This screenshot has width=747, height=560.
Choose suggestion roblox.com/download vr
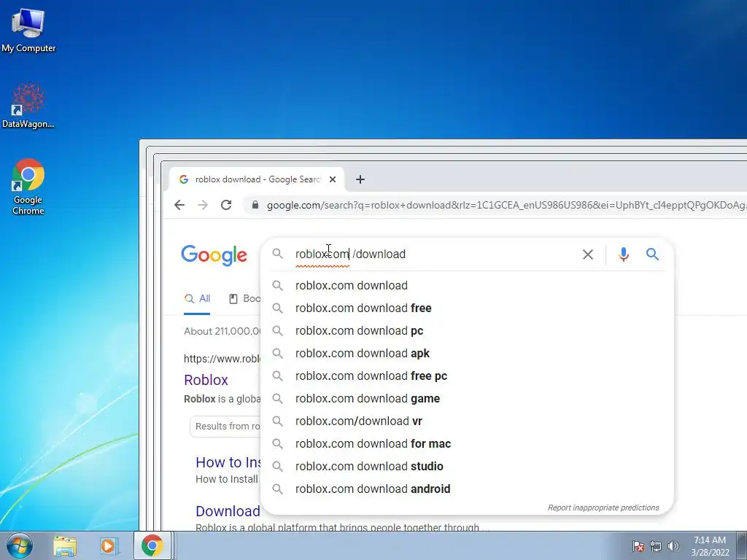click(467, 421)
